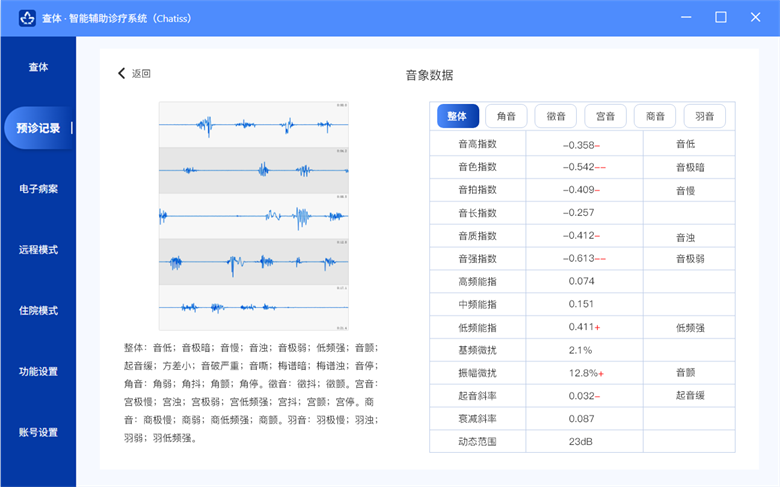The image size is (780, 487).
Task: Click the 音慢 result cell
Action: coord(685,191)
